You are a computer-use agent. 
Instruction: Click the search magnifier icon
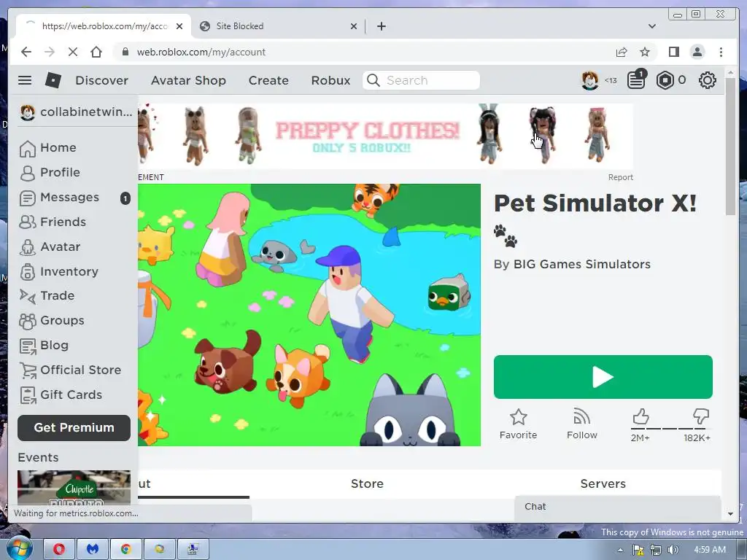click(x=373, y=80)
